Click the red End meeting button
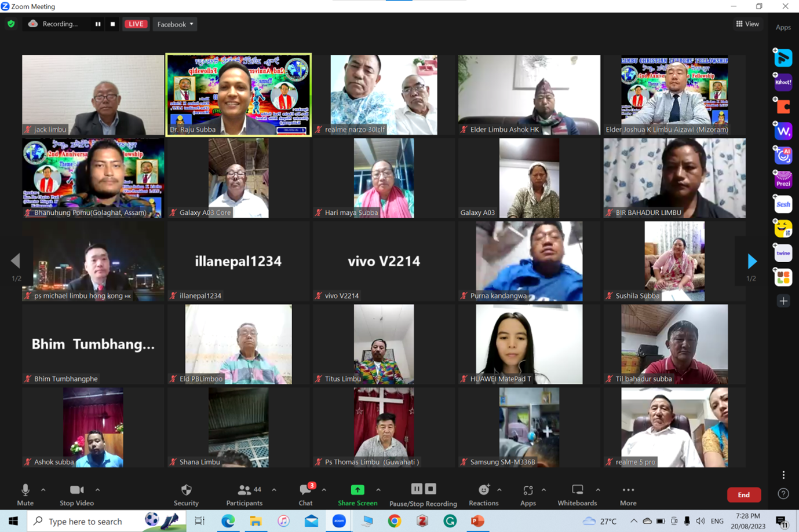The image size is (799, 532). click(743, 494)
